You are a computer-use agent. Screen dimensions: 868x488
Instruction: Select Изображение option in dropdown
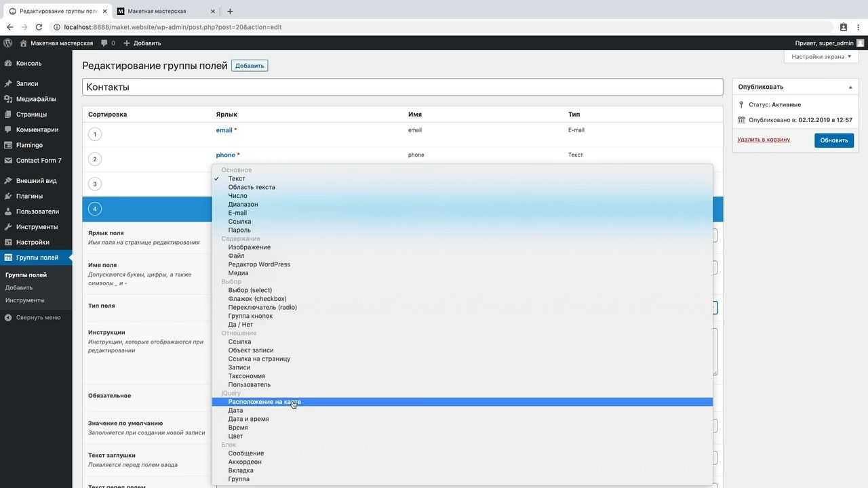(462, 247)
